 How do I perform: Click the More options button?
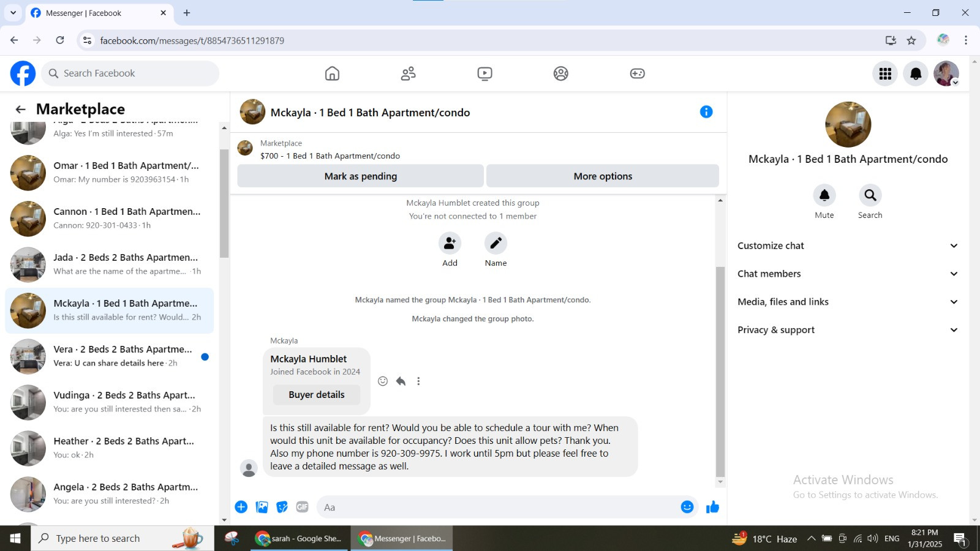pyautogui.click(x=603, y=176)
